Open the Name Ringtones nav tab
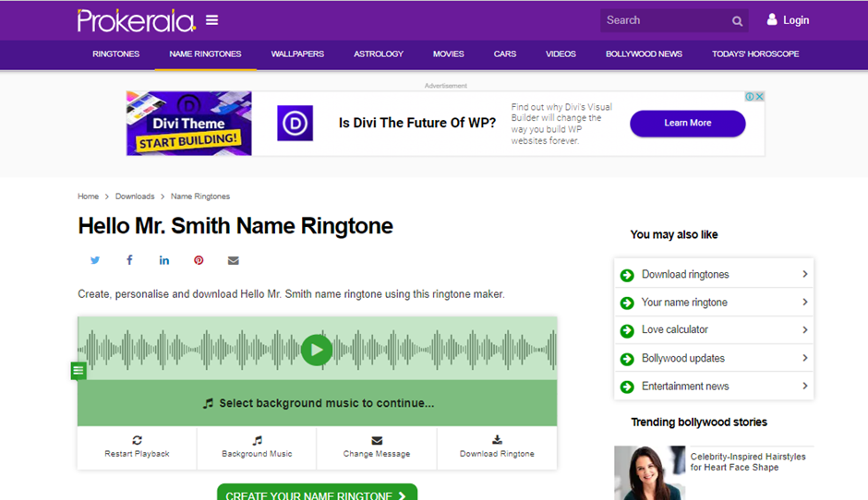 coord(205,54)
